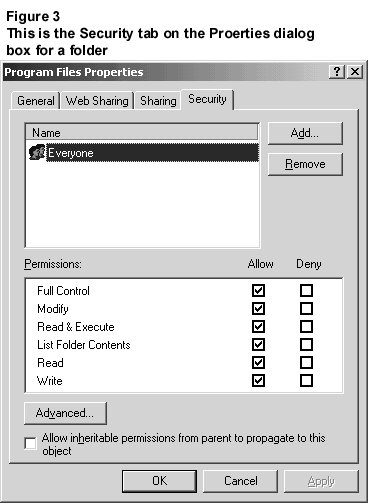Switch to the General tab
This screenshot has width=368, height=504.
[36, 101]
